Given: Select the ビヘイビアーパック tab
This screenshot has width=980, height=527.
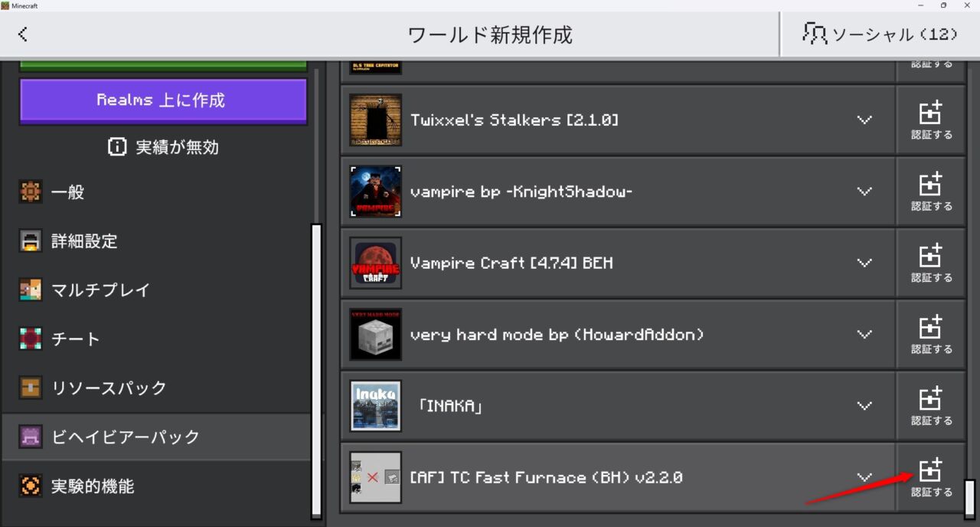Looking at the screenshot, I should point(156,437).
